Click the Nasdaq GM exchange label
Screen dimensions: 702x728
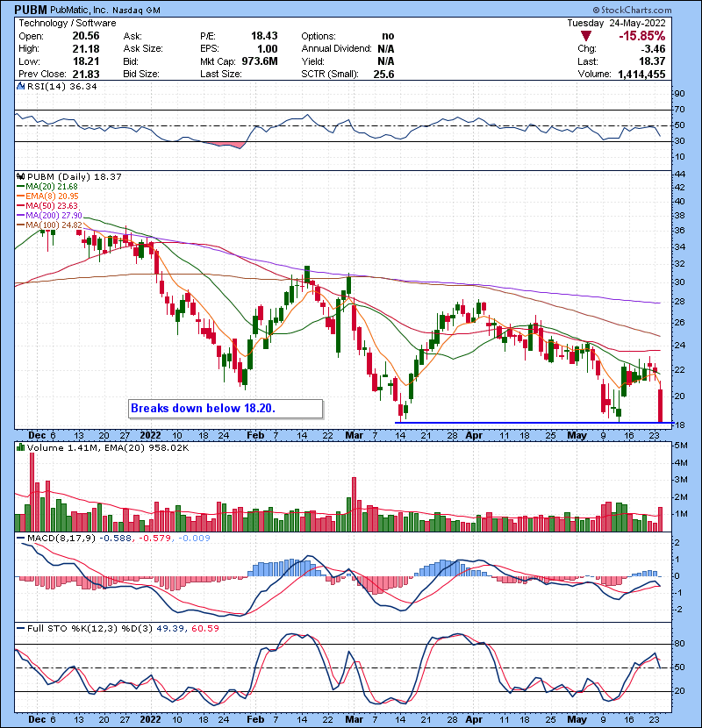[x=137, y=11]
